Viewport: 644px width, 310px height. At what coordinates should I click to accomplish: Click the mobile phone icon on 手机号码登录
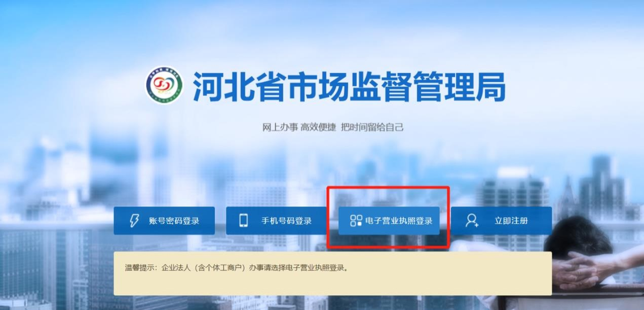[x=244, y=221]
